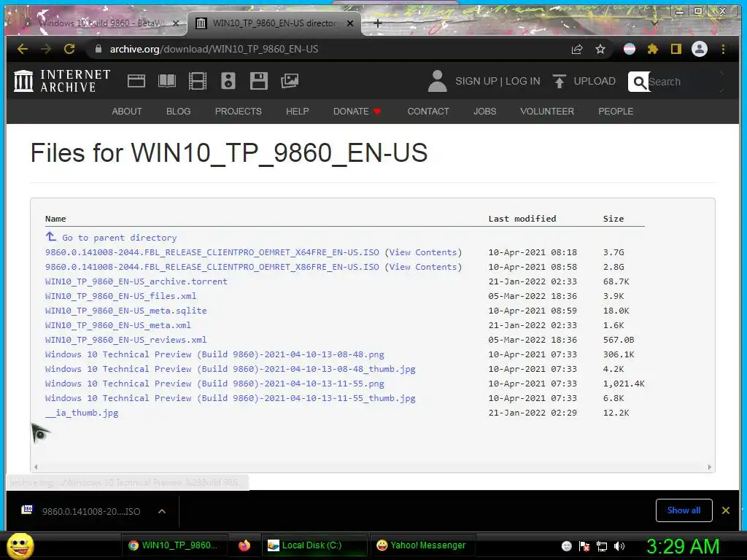
Task: Switch to Yahoo! Messenger taskbar window
Action: click(x=422, y=545)
